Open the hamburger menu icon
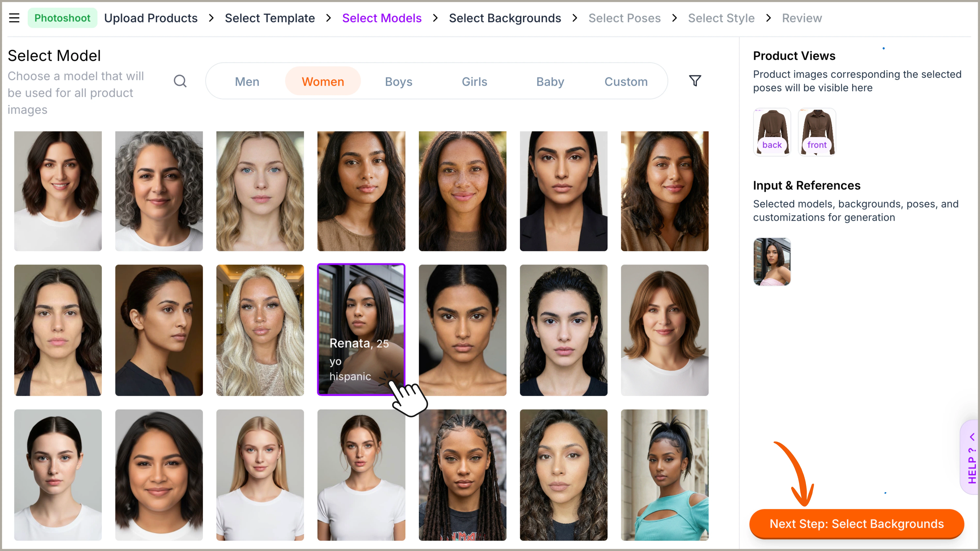Image resolution: width=980 pixels, height=551 pixels. [x=14, y=18]
